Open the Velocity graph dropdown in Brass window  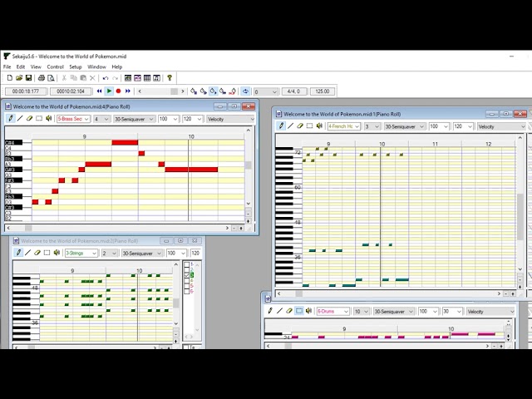(x=230, y=119)
